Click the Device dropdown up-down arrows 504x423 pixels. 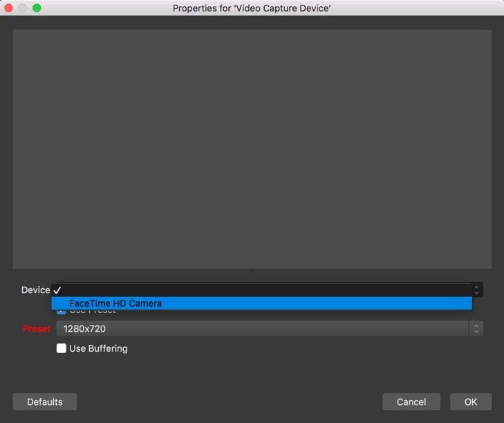pos(476,290)
